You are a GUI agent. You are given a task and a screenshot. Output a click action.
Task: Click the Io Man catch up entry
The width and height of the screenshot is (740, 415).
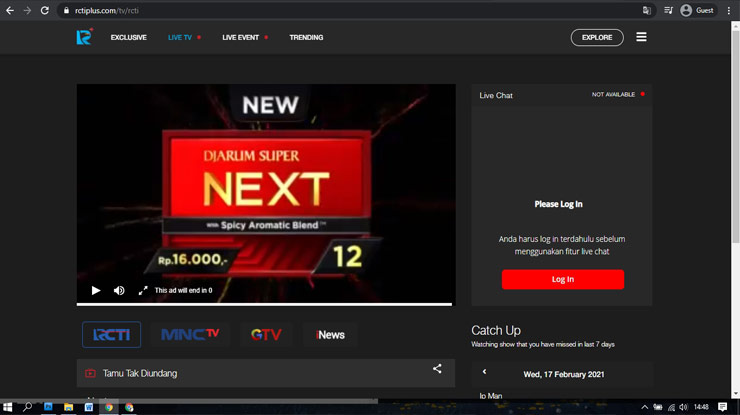click(491, 396)
